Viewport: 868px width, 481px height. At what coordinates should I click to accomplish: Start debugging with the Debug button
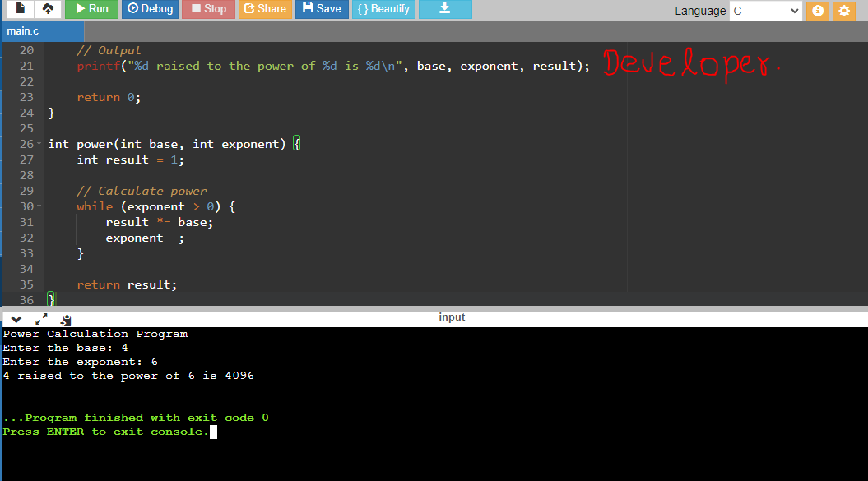[150, 9]
